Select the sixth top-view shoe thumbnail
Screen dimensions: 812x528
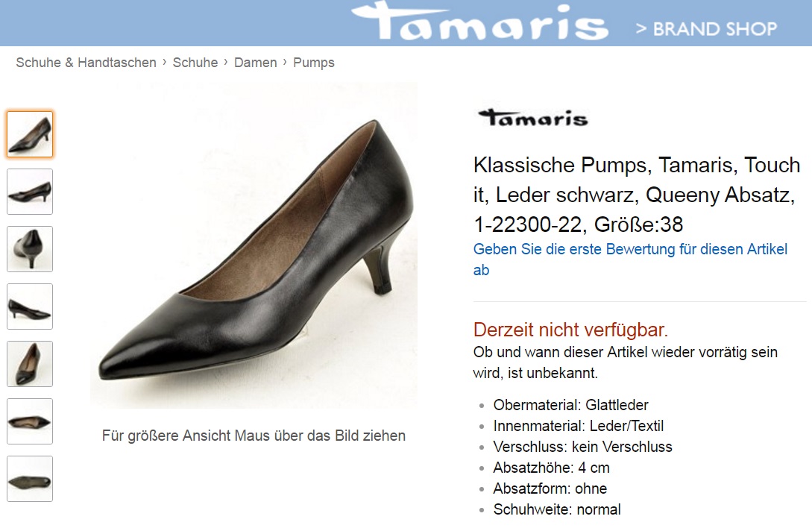(30, 422)
